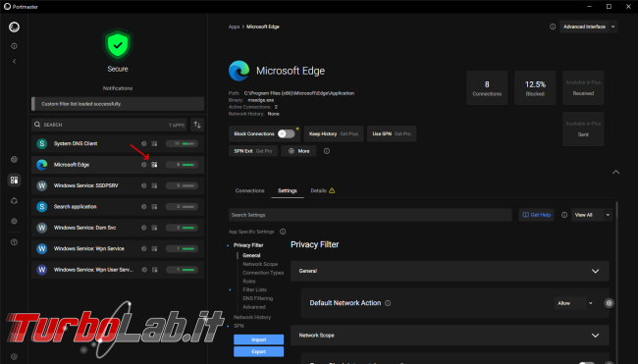
Task: Select SPN in the settings tree
Action: pos(239,326)
